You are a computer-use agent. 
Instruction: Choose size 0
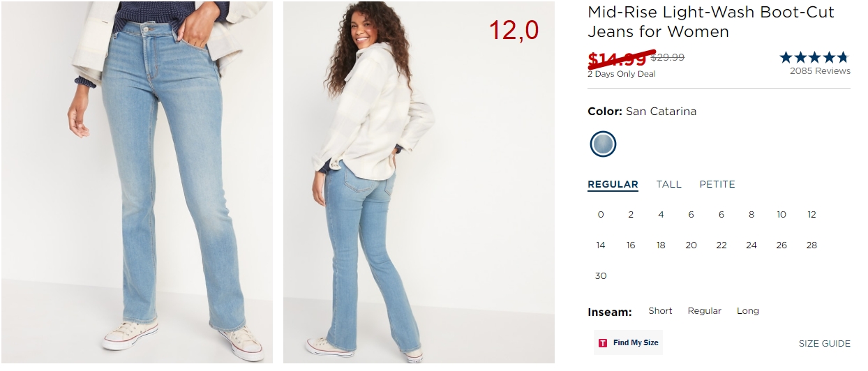click(601, 215)
